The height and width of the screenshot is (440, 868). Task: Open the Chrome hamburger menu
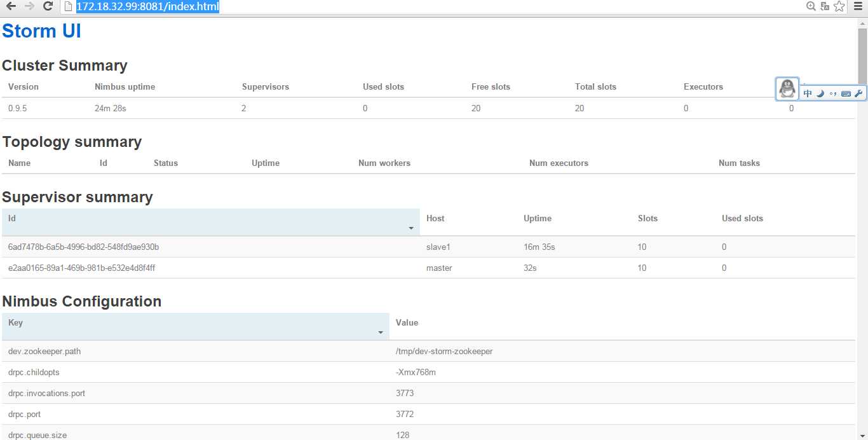[858, 6]
